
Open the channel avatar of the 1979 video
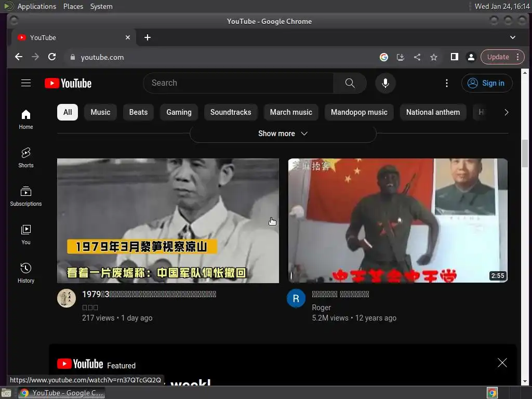coord(66,298)
